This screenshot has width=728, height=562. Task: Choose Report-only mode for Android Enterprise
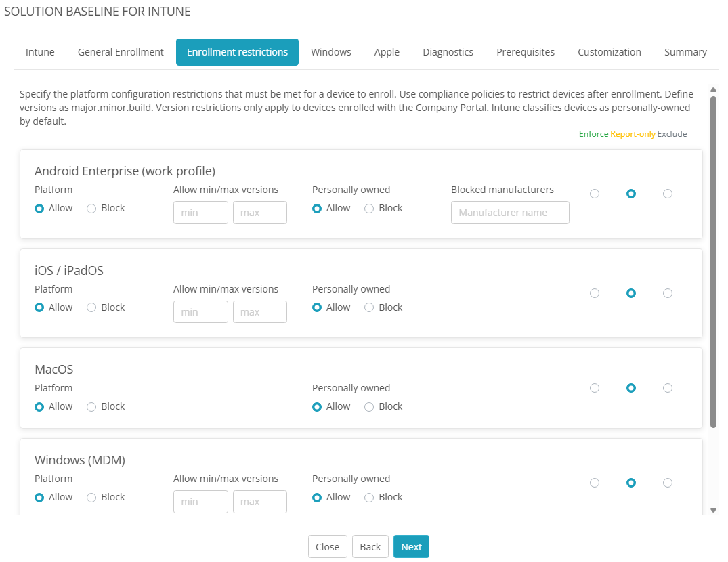pos(631,194)
